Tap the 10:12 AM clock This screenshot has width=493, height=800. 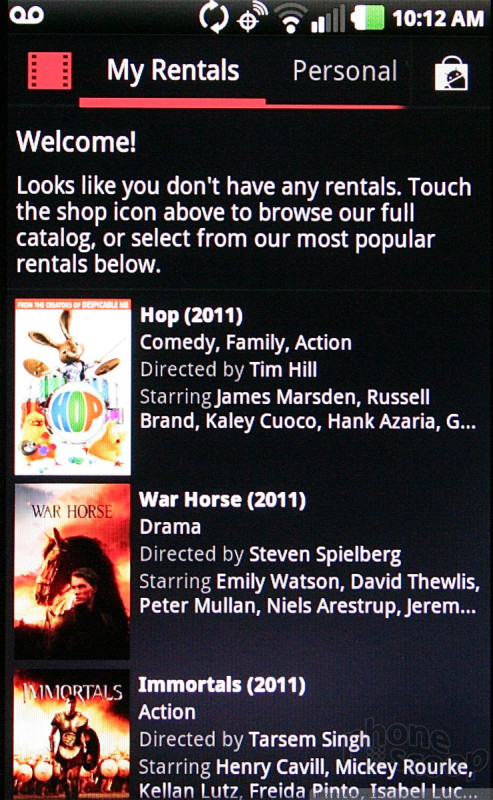coord(438,19)
